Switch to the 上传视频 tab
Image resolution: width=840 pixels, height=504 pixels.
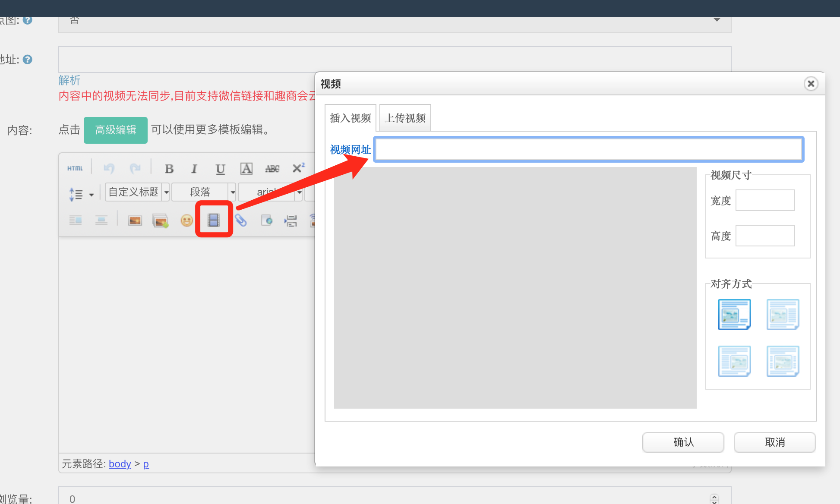click(x=405, y=118)
